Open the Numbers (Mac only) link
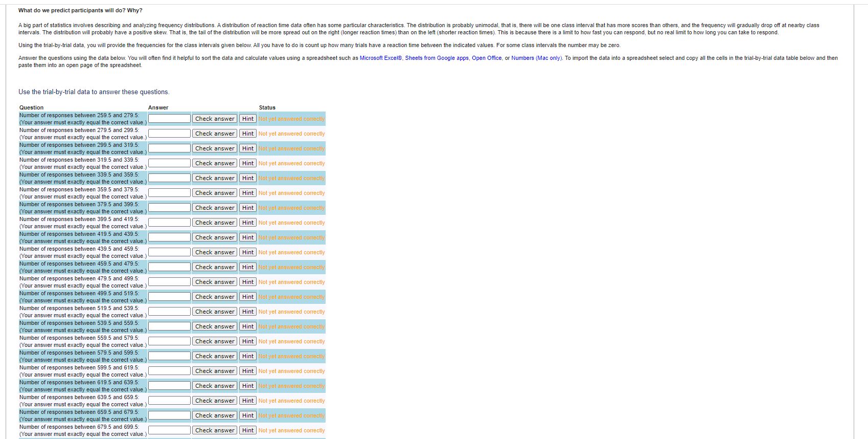 [x=537, y=58]
